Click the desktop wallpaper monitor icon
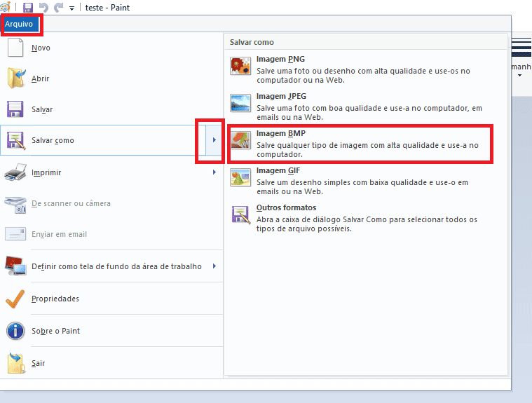532x403 pixels. tap(15, 266)
